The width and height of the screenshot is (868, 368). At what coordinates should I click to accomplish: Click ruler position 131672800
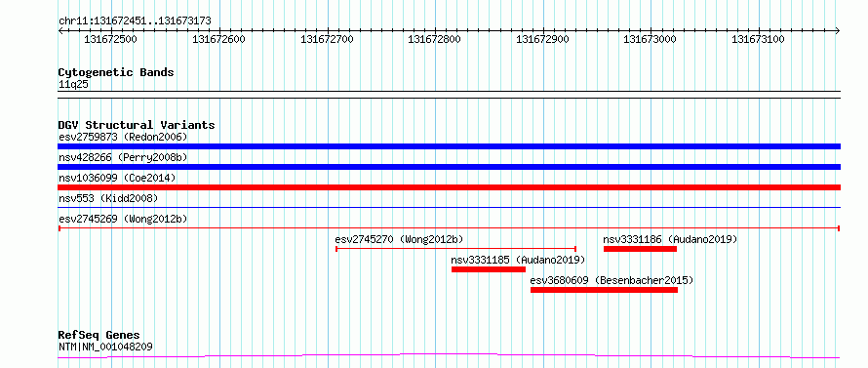(x=435, y=39)
